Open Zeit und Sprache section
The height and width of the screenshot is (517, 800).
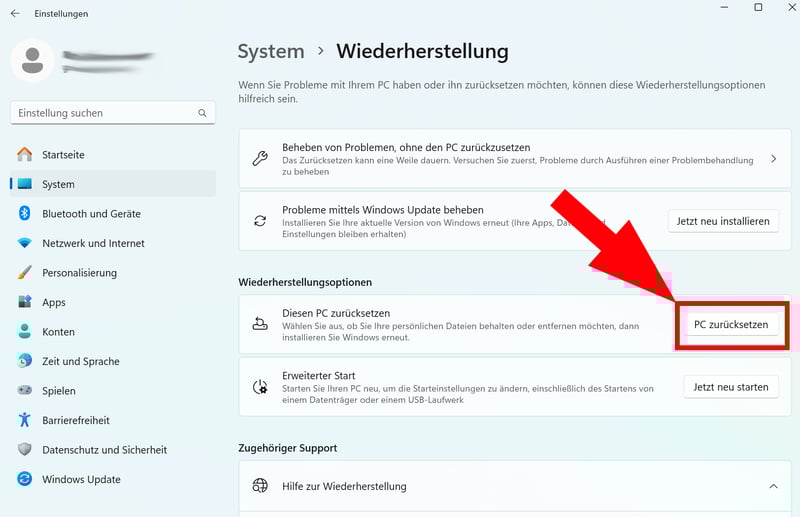[80, 361]
